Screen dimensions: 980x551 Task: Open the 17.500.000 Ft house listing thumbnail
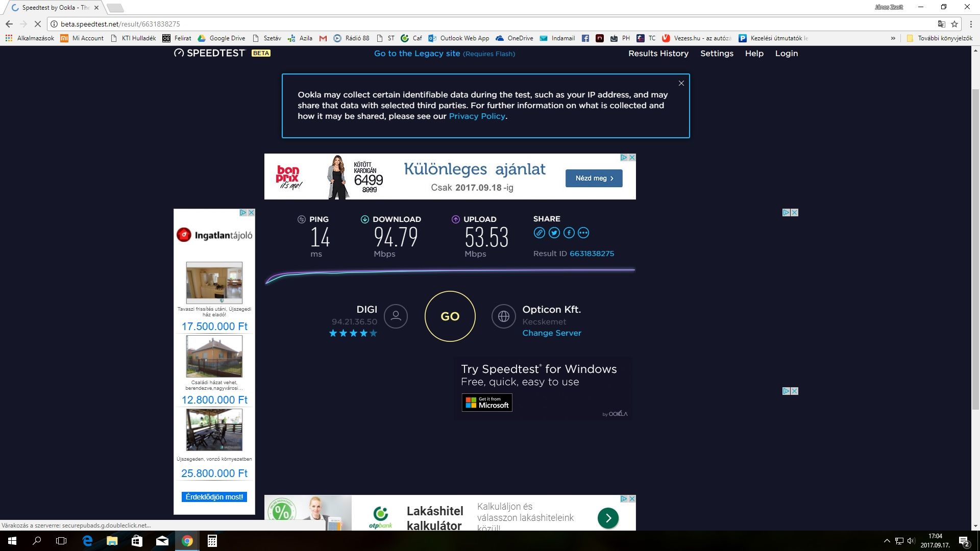(214, 283)
